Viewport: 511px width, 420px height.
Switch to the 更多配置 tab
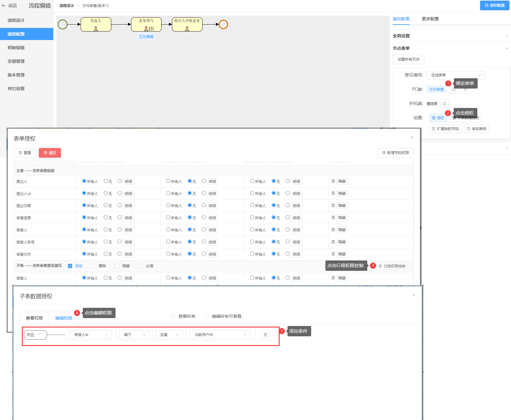[x=430, y=19]
